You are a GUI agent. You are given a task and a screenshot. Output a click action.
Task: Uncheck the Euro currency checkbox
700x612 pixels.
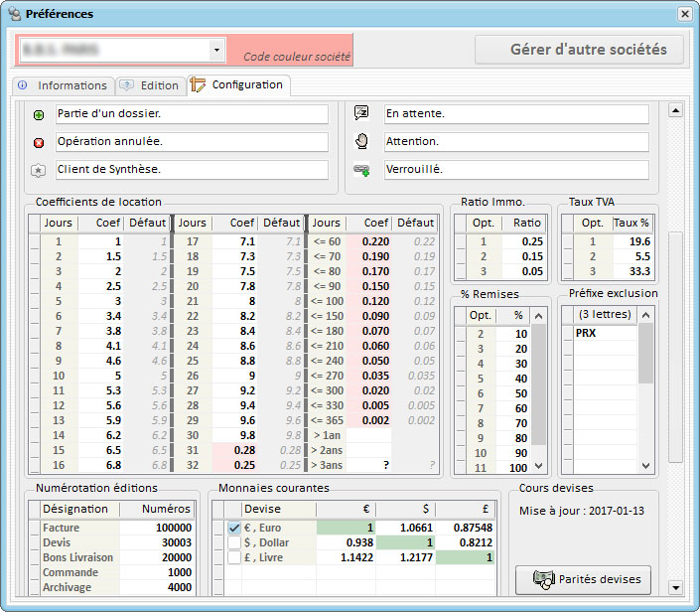click(234, 528)
